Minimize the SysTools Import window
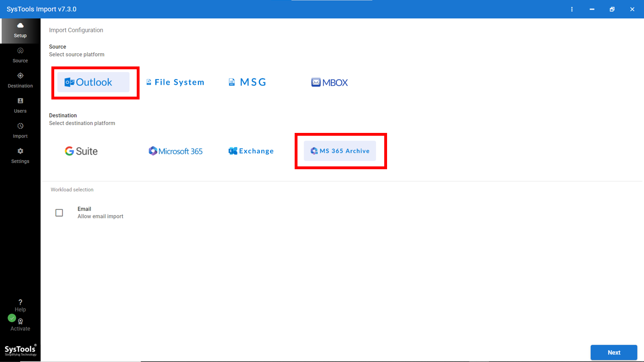Viewport: 644px width, 362px height. [592, 9]
